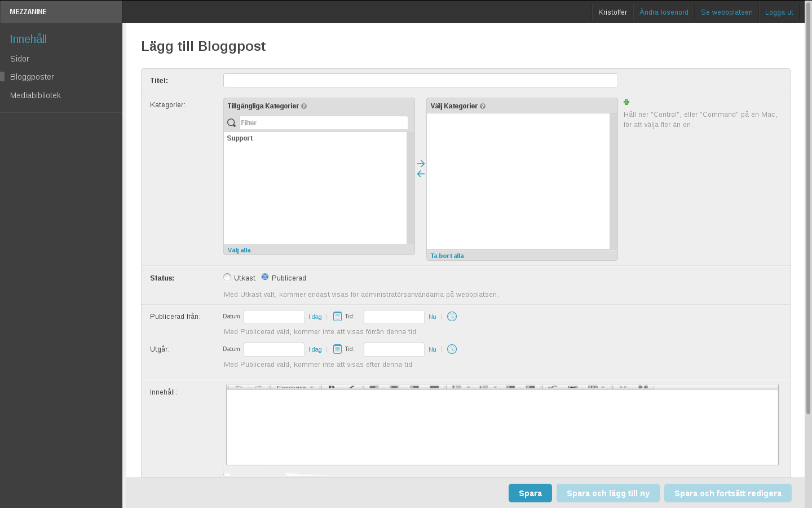This screenshot has height=508, width=812.
Task: Open the table dropdown in editor toolbar
Action: point(597,387)
